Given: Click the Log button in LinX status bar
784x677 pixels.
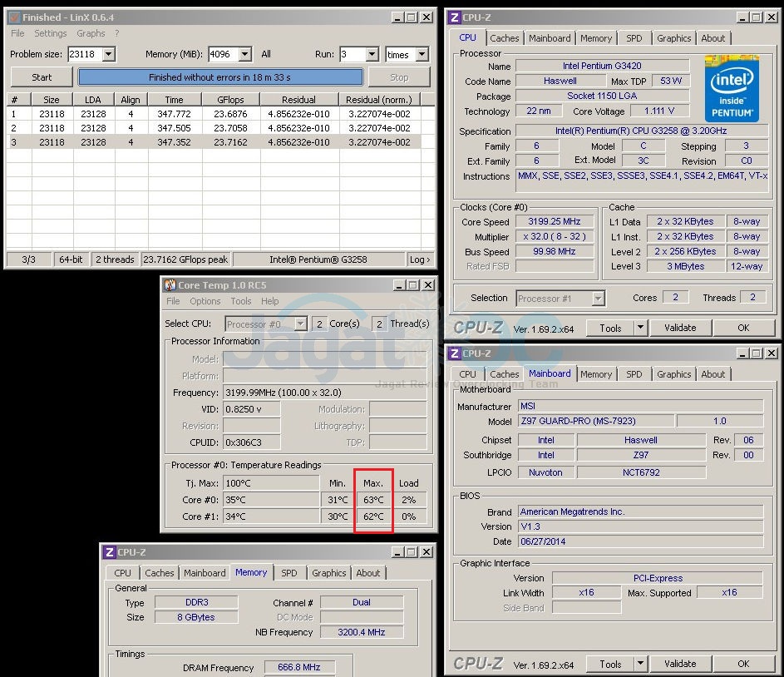Looking at the screenshot, I should tap(421, 259).
